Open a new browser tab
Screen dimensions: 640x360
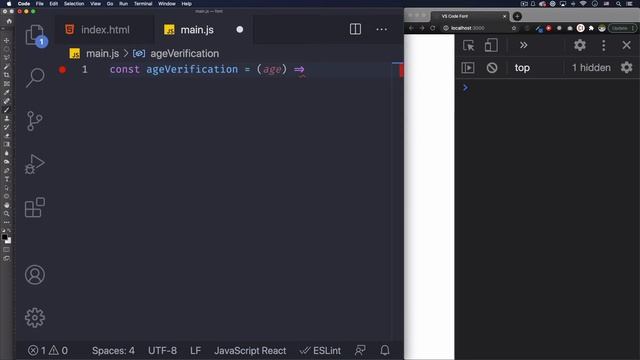pos(517,16)
